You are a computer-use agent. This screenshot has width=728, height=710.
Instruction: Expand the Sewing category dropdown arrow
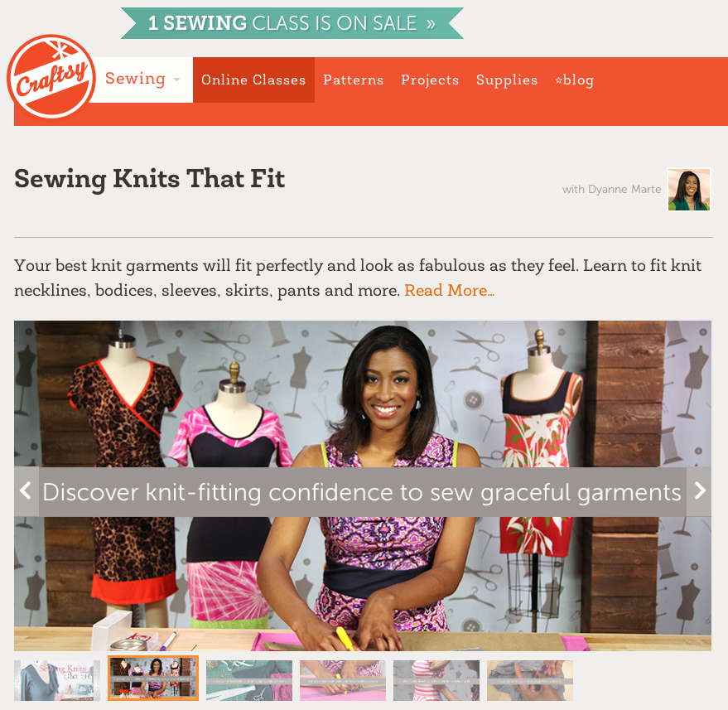coord(177,80)
